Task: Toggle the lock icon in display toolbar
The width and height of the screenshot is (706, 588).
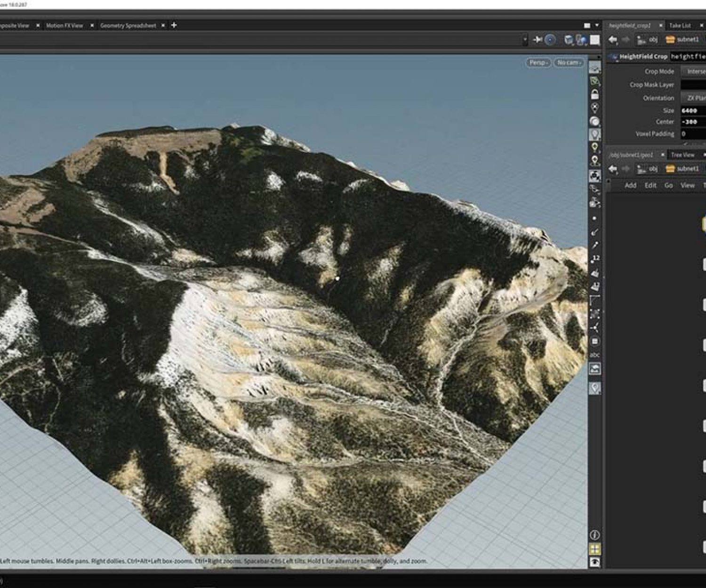Action: (595, 95)
